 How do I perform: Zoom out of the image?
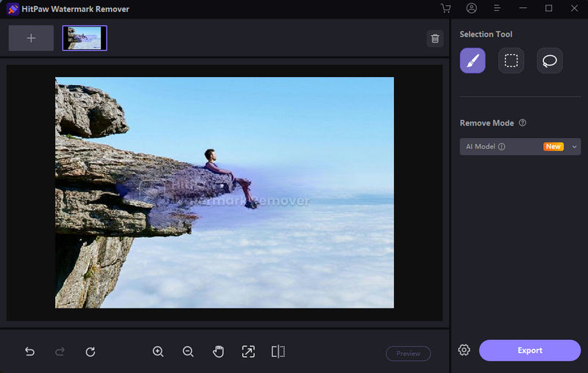coord(188,352)
